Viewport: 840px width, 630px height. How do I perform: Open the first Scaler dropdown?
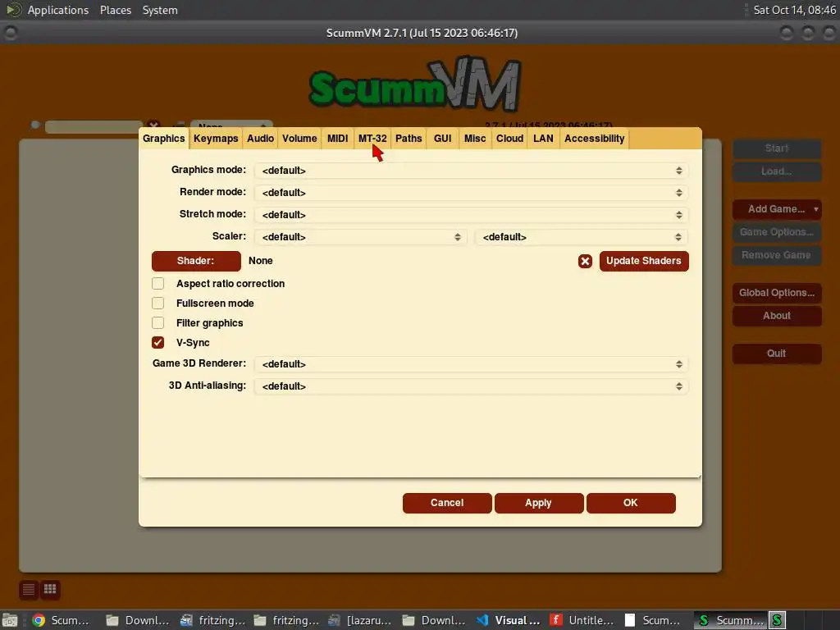pos(361,237)
